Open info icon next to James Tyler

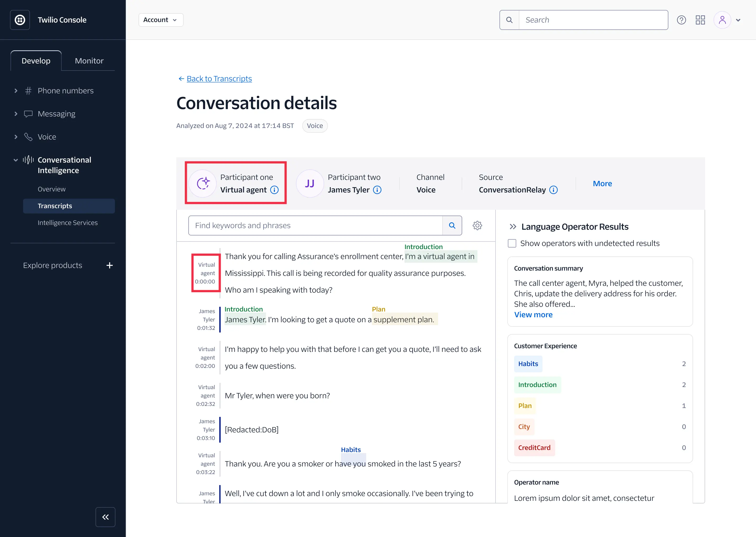click(x=377, y=190)
